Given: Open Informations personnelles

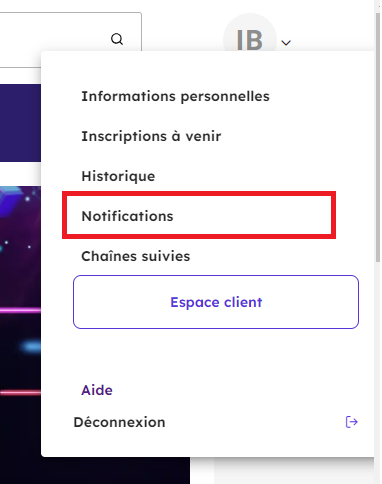Looking at the screenshot, I should (x=176, y=96).
